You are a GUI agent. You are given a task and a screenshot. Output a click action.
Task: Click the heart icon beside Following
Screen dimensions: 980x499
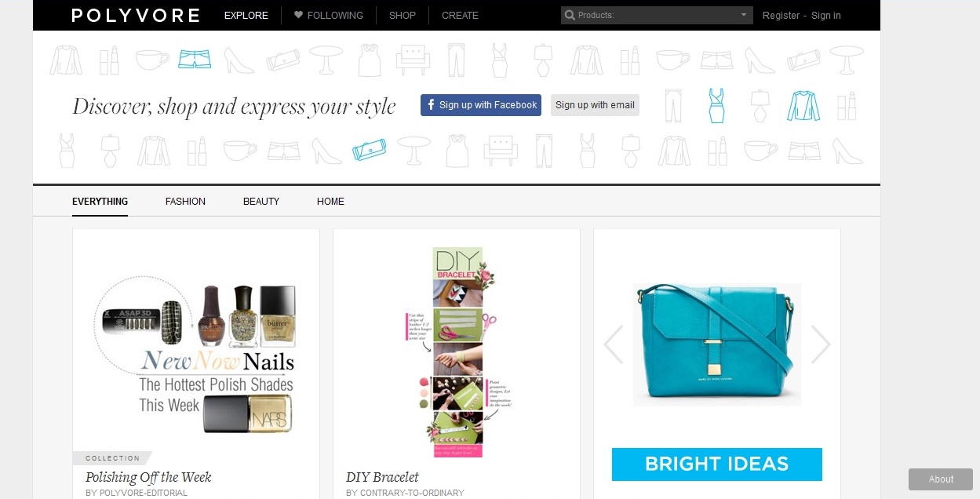(x=298, y=15)
